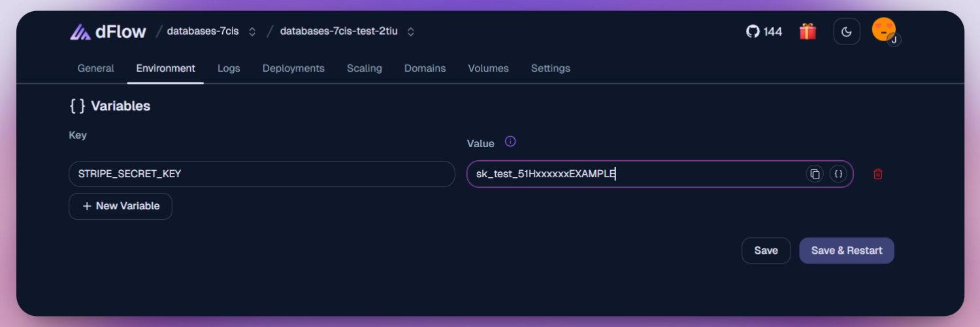Image resolution: width=980 pixels, height=327 pixels.
Task: Go to the Deployments tab
Action: [293, 68]
